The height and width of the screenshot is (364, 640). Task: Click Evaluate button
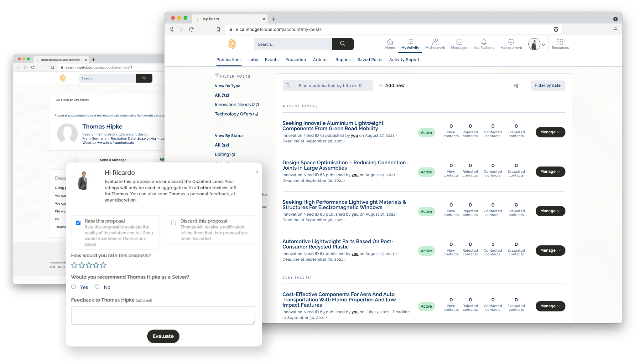point(163,336)
